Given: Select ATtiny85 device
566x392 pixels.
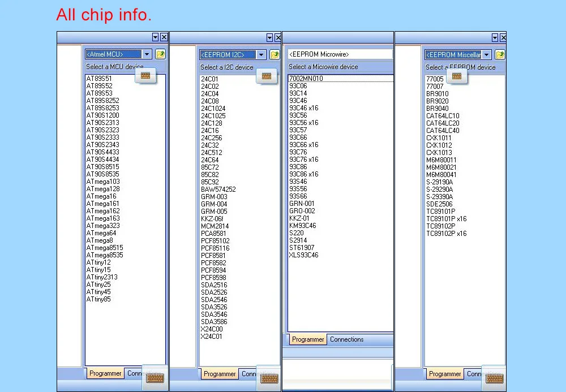Looking at the screenshot, I should point(98,299).
